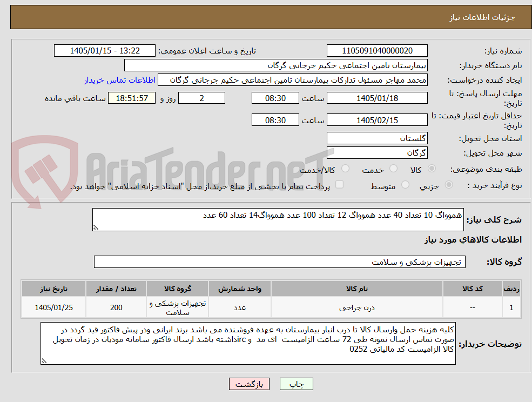Click the remaining time counter 18:51:57
The height and width of the screenshot is (402, 532).
(x=132, y=98)
